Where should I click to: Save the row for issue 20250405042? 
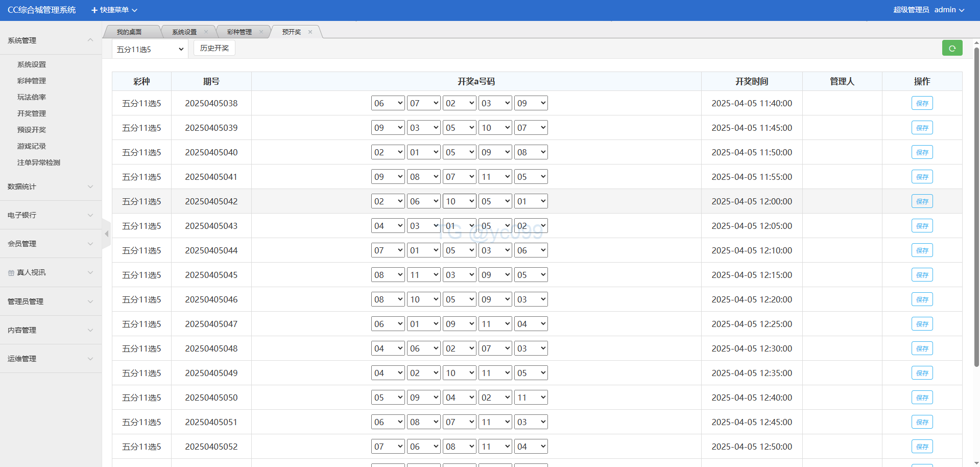(x=922, y=201)
